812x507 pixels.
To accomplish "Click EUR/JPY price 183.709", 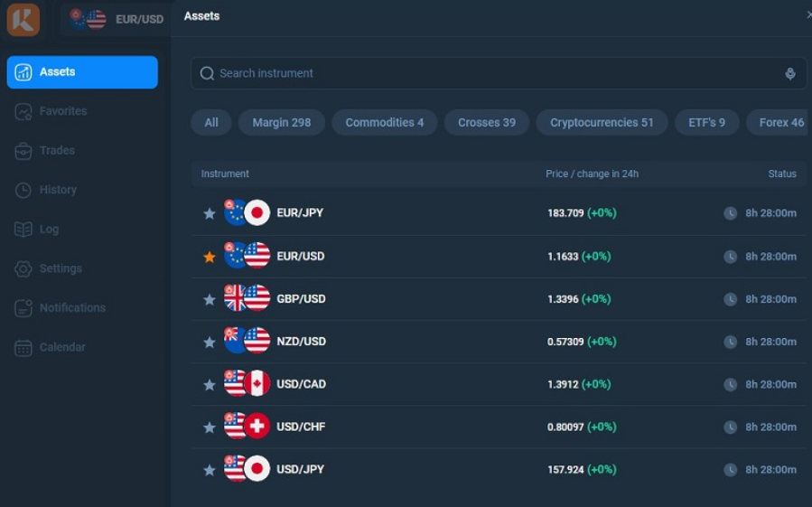I will click(x=565, y=213).
